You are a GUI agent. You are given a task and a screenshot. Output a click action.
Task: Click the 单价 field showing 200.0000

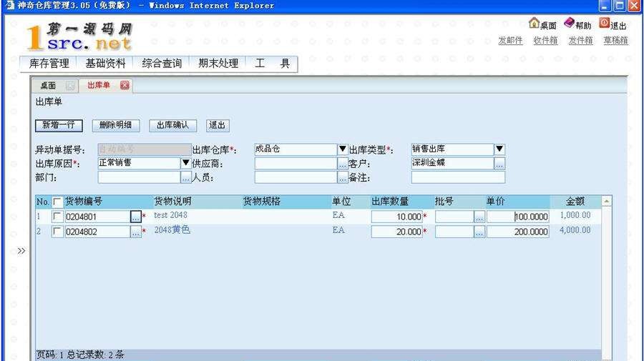517,232
